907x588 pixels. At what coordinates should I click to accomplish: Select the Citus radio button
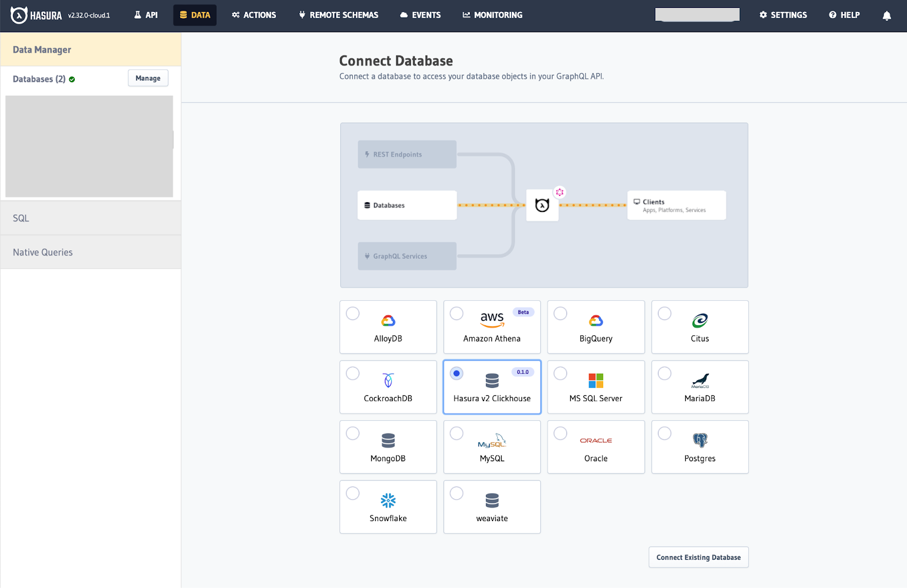pyautogui.click(x=664, y=313)
